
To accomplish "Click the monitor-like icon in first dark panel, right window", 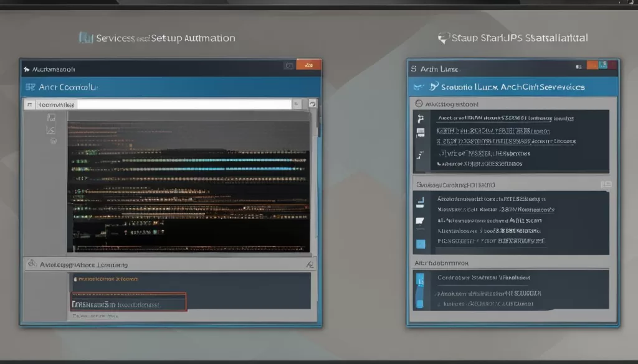I will 421,133.
